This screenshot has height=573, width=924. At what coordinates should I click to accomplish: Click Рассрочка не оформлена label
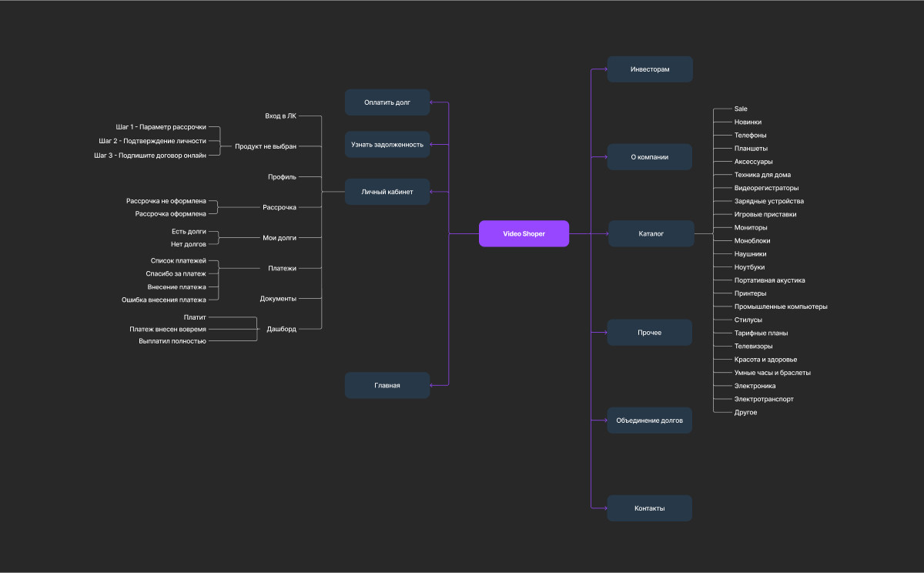[166, 201]
